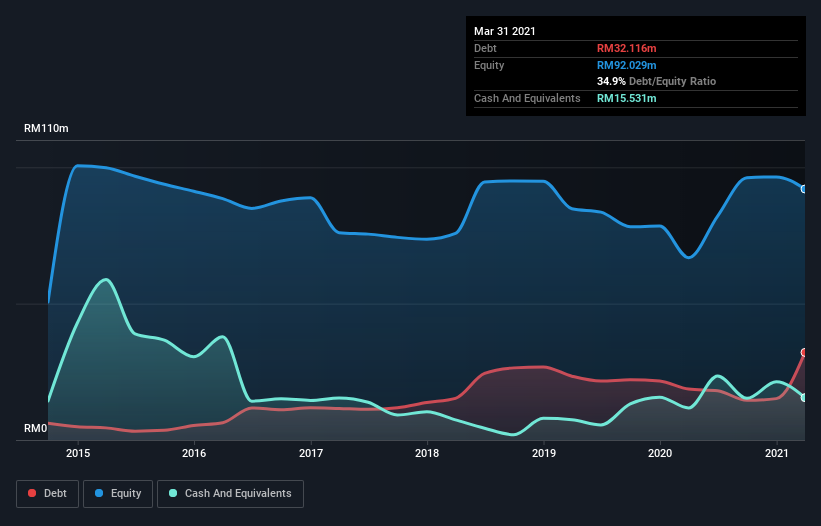Select the 2015 x-axis label
The image size is (821, 526).
[x=78, y=453]
